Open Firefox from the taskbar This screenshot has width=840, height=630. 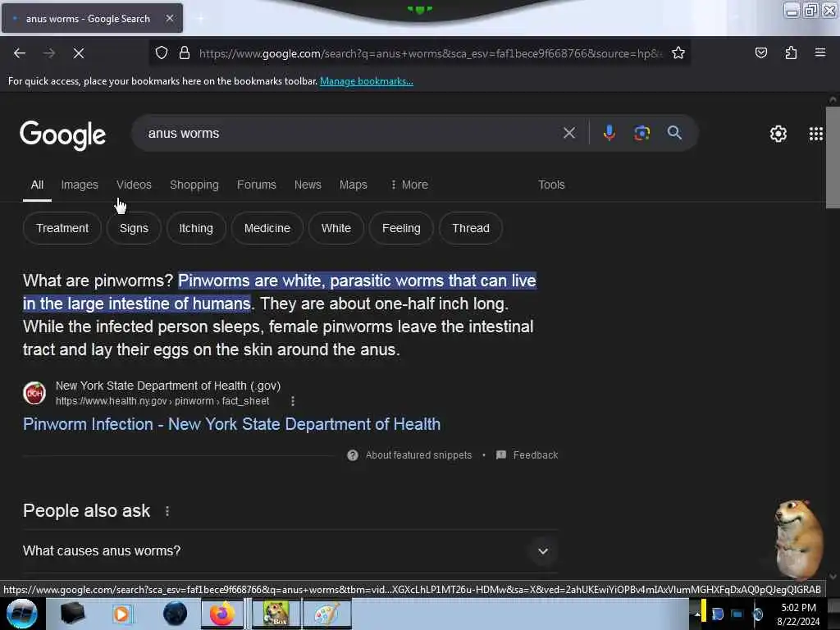pos(222,614)
